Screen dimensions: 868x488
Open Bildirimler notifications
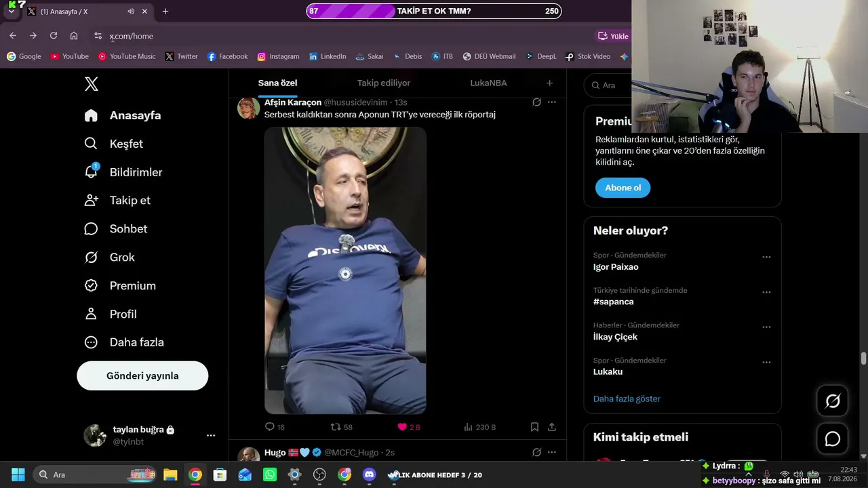tap(123, 172)
